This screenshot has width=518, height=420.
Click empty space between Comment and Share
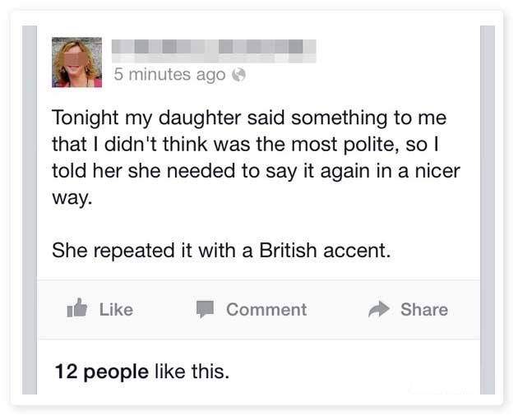click(x=337, y=309)
